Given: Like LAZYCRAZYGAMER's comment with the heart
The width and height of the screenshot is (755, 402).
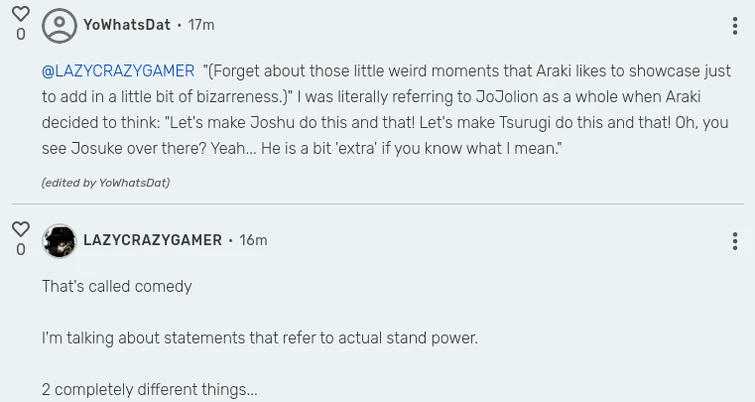Looking at the screenshot, I should (x=20, y=229).
